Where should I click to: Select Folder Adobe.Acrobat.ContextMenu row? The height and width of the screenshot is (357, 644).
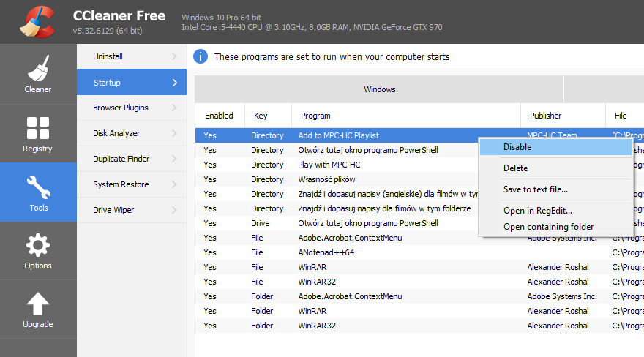[x=420, y=296]
